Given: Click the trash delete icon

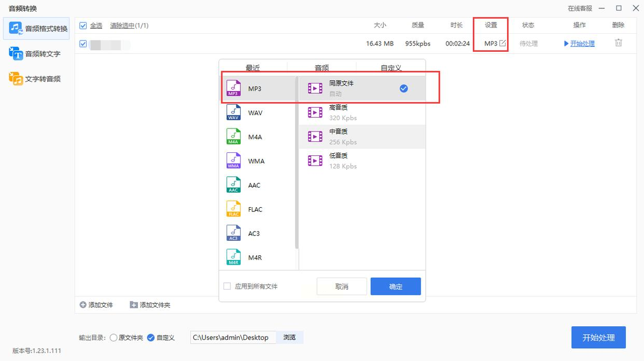Looking at the screenshot, I should pyautogui.click(x=618, y=44).
